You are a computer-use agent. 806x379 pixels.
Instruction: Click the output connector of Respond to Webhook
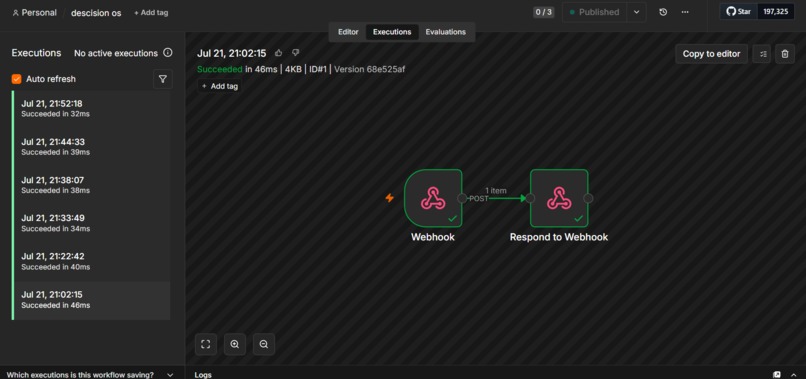(589, 198)
